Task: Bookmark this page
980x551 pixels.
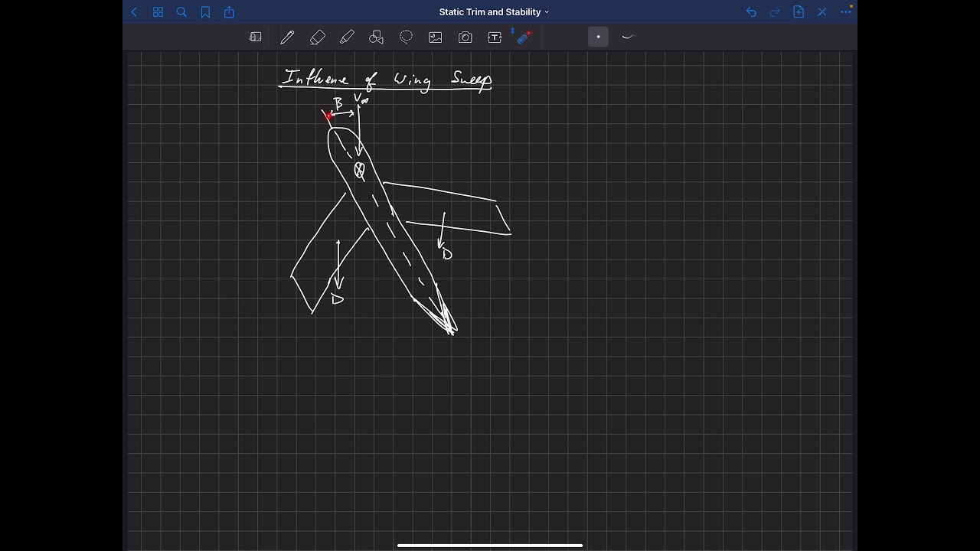Action: pos(205,12)
